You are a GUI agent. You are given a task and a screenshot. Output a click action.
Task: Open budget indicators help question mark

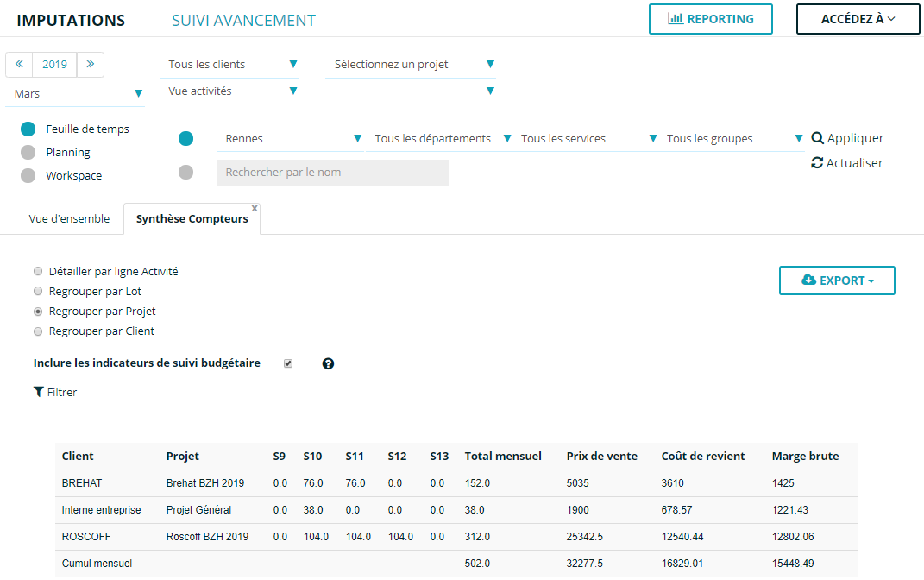pyautogui.click(x=328, y=363)
